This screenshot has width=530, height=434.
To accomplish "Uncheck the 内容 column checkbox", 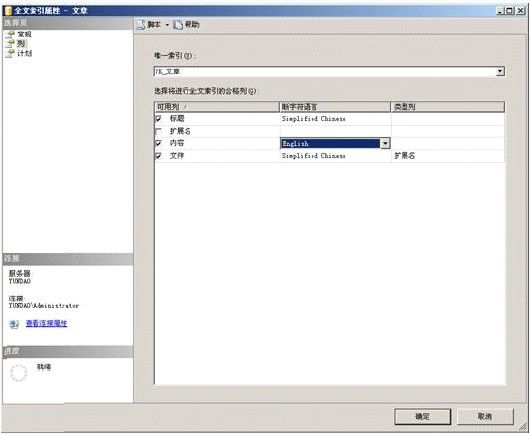I will coord(158,143).
